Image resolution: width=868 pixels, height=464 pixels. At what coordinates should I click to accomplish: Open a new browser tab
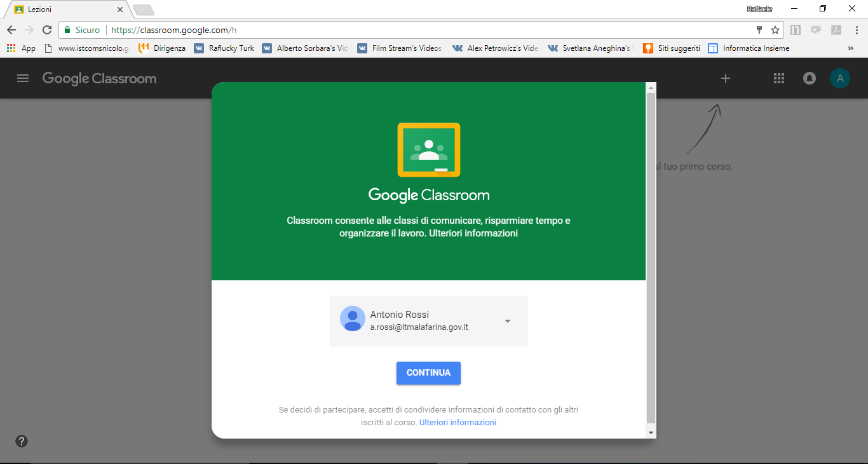pos(144,10)
